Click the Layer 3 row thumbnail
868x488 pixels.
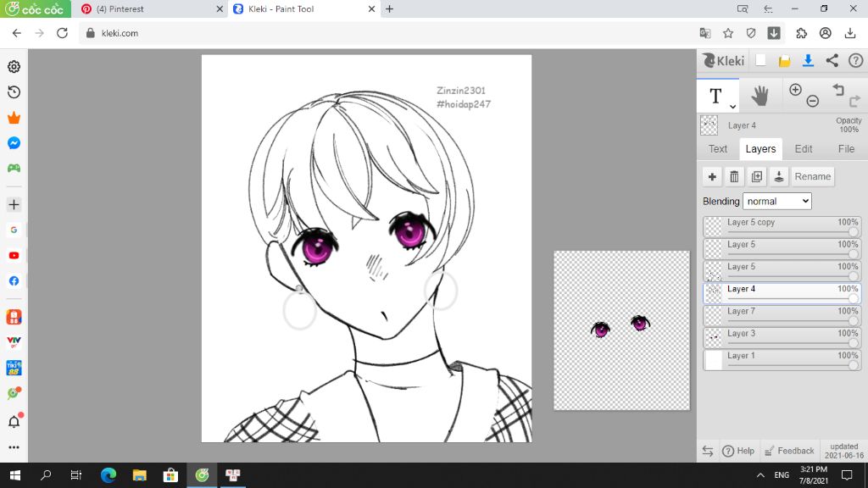coord(714,337)
